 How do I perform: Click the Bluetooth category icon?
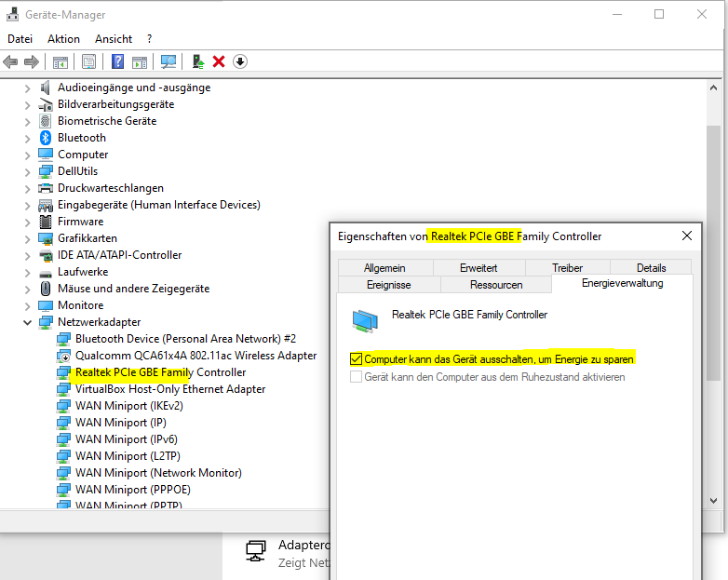pyautogui.click(x=46, y=138)
